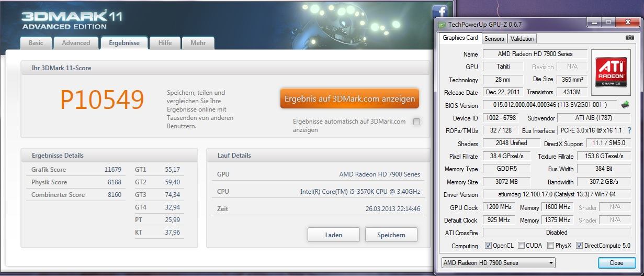Click Ergebnis auf 3DMark.com anzeigen button

coord(349,98)
